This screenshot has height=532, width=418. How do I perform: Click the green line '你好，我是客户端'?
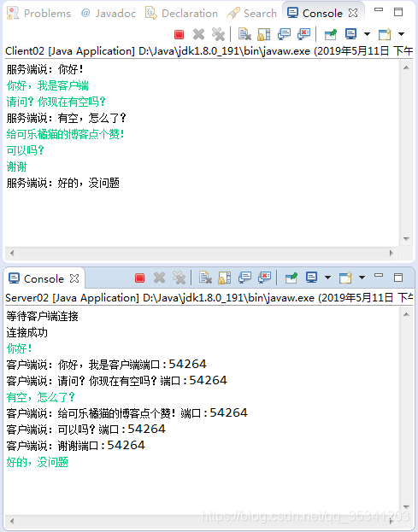pyautogui.click(x=48, y=85)
